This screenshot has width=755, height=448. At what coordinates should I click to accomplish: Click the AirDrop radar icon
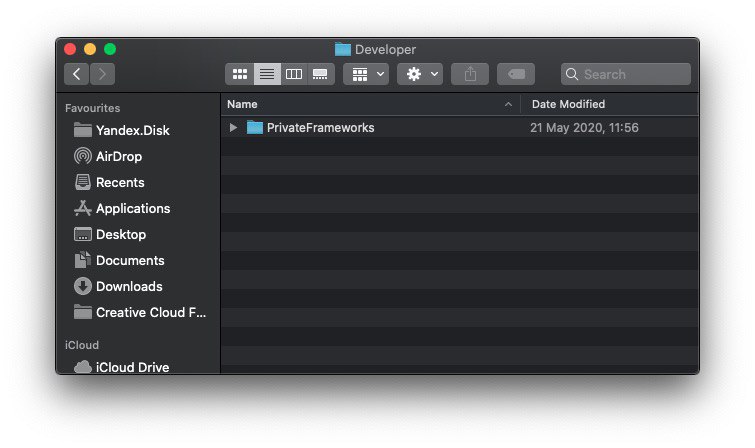(x=83, y=156)
